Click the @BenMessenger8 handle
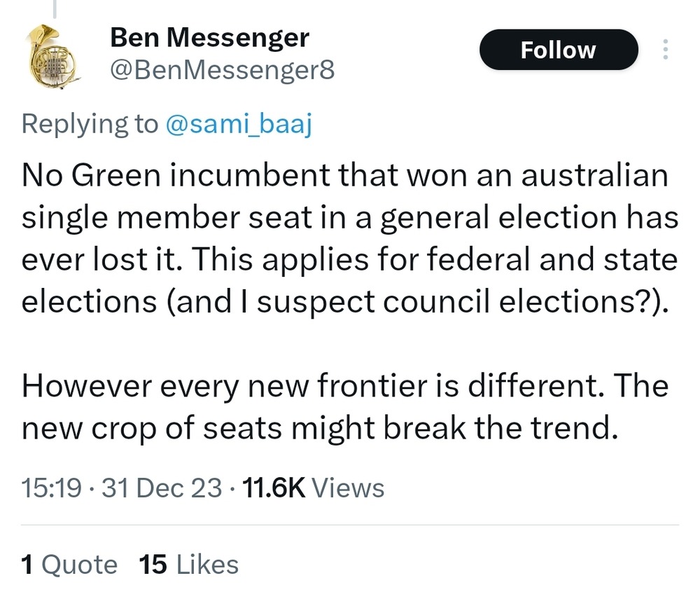This screenshot has height=592, width=700. [x=223, y=70]
